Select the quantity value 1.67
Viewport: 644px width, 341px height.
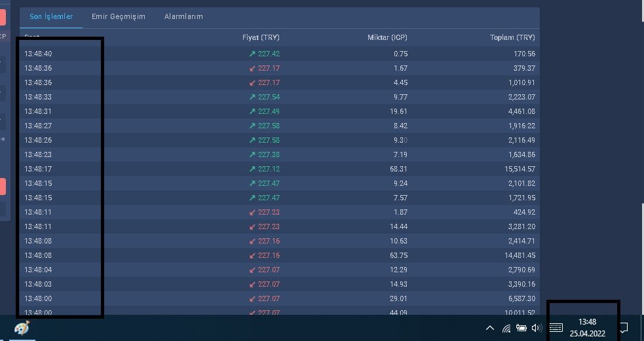(x=400, y=68)
